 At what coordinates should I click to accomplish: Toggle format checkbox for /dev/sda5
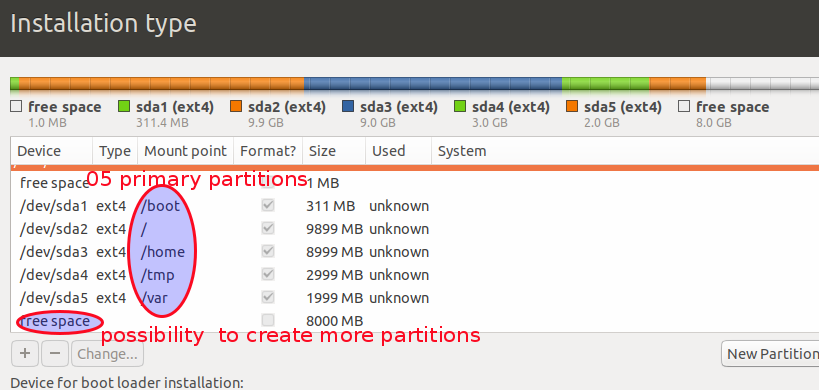coord(268,298)
